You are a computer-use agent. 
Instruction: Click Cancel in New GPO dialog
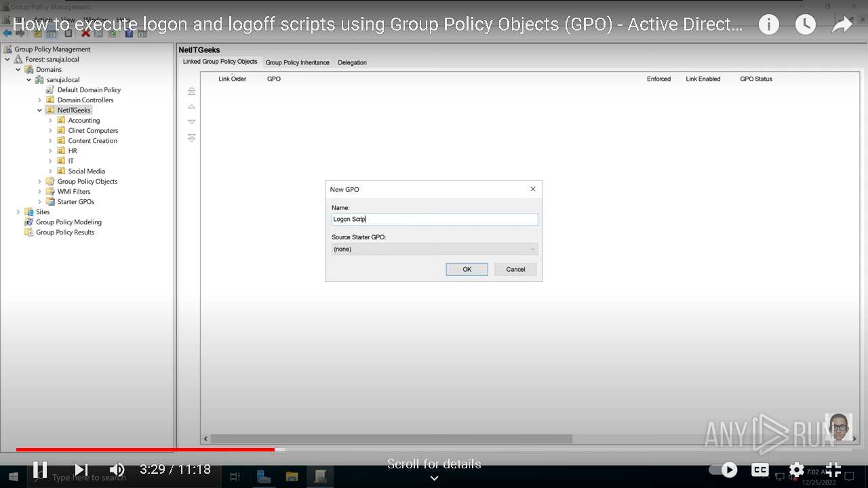pyautogui.click(x=515, y=269)
